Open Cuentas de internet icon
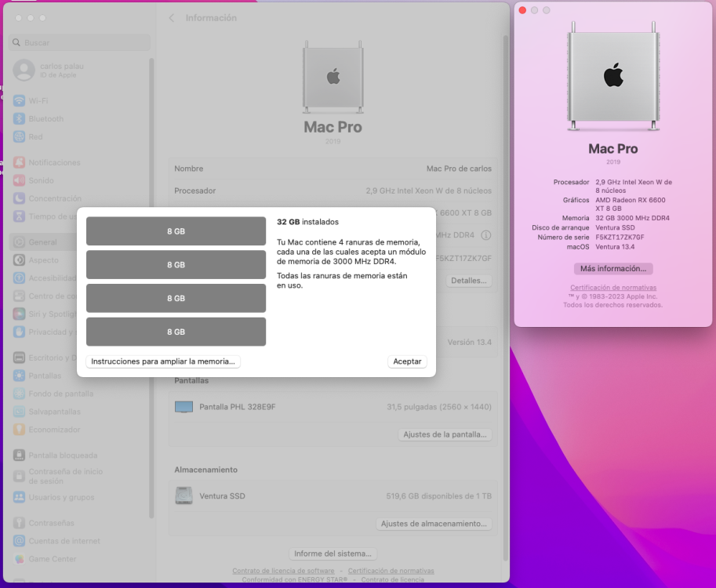The height and width of the screenshot is (588, 716). [x=19, y=541]
